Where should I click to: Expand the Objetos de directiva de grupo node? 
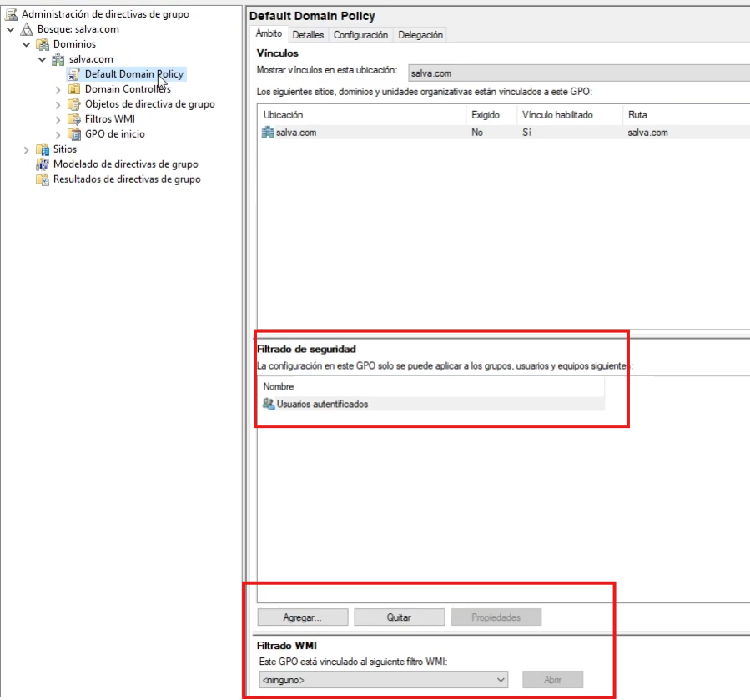[x=58, y=104]
